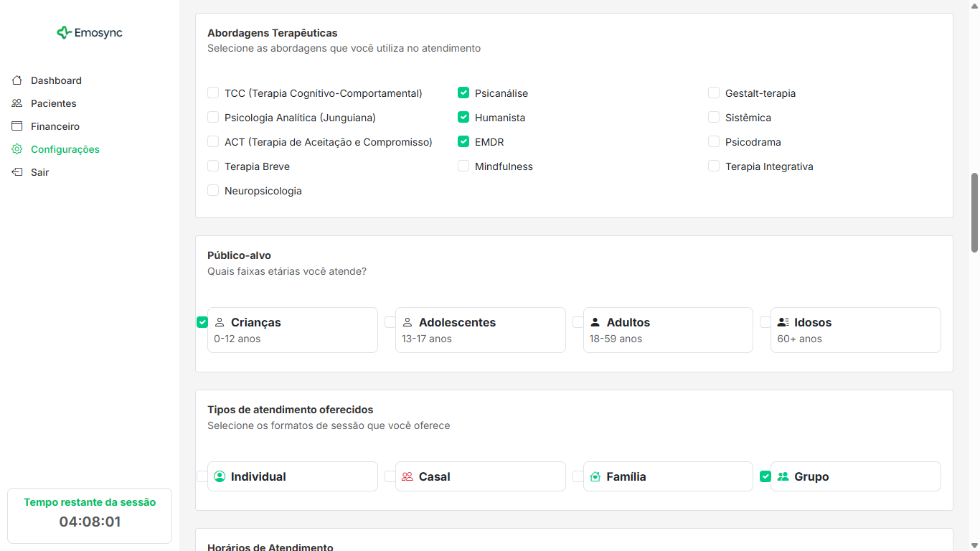This screenshot has width=980, height=551.
Task: Click the Configurações gear icon
Action: tap(17, 149)
